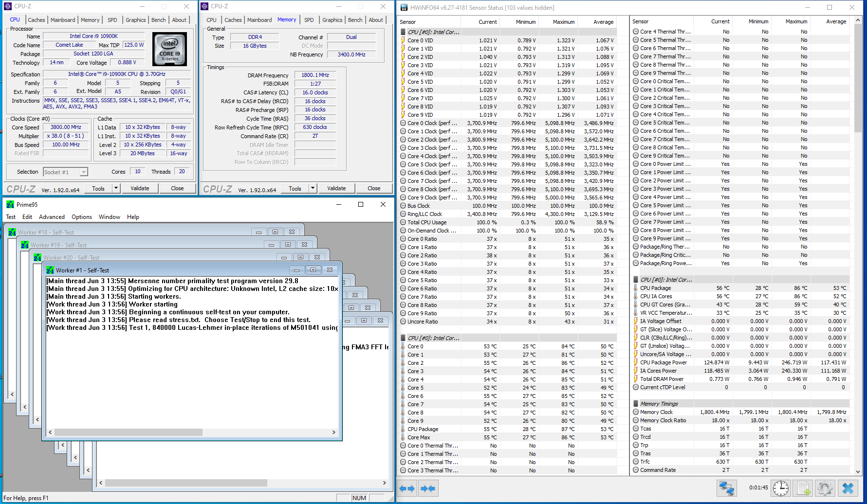This screenshot has height=504, width=867.
Task: Open Tools dropdown arrow beside Cores count
Action: [x=116, y=188]
